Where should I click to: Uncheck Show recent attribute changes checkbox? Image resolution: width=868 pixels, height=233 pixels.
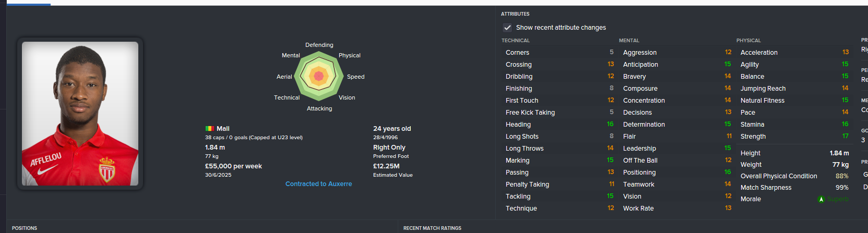coord(507,28)
